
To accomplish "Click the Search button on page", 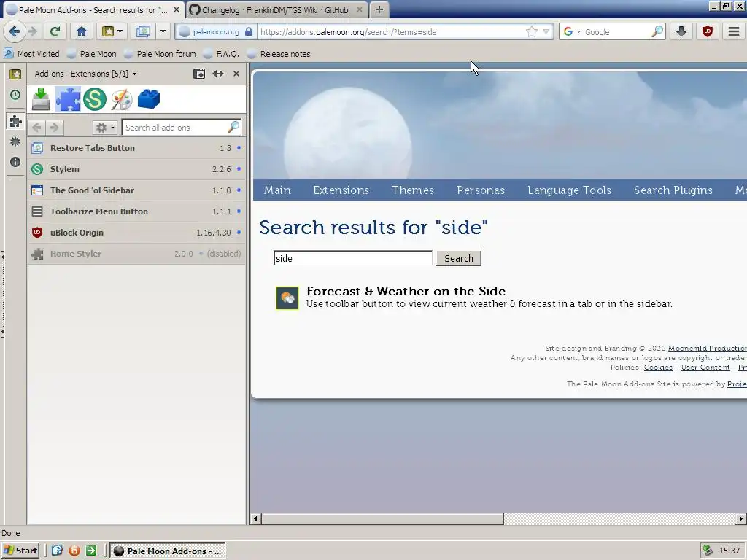I will point(459,258).
